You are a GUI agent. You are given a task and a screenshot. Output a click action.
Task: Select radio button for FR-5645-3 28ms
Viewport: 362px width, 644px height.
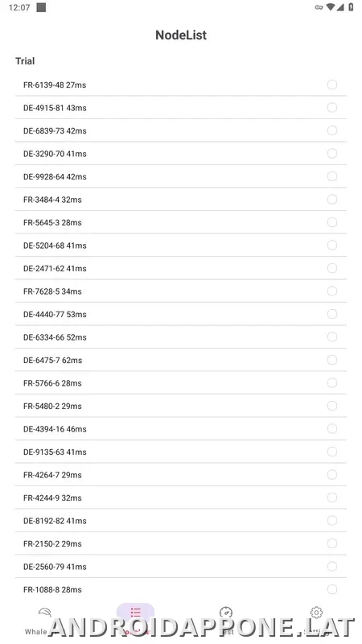click(x=332, y=222)
